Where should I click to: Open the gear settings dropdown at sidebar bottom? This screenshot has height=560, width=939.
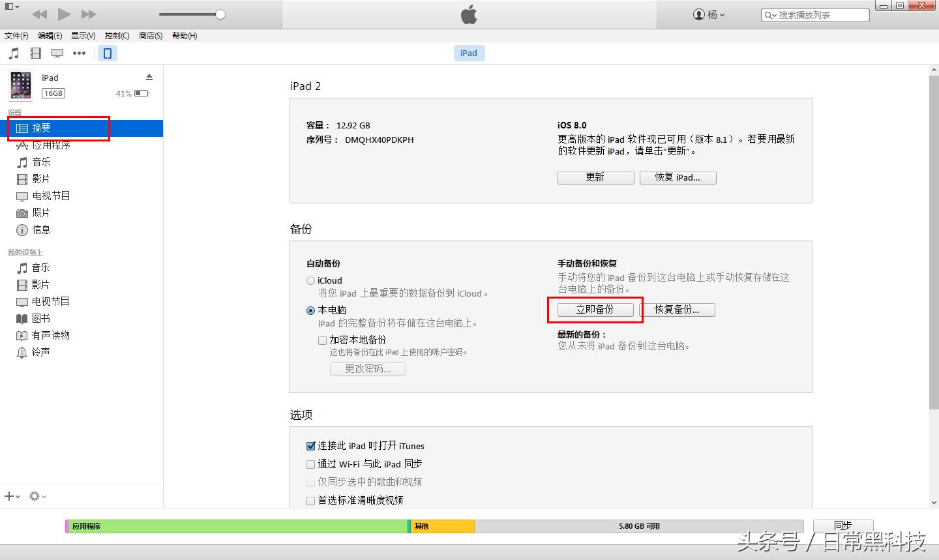coord(38,496)
